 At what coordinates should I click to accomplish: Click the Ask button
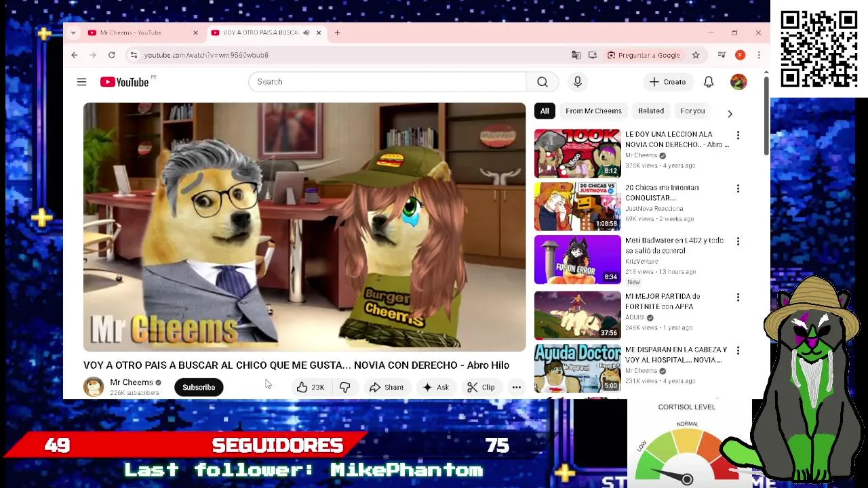435,388
